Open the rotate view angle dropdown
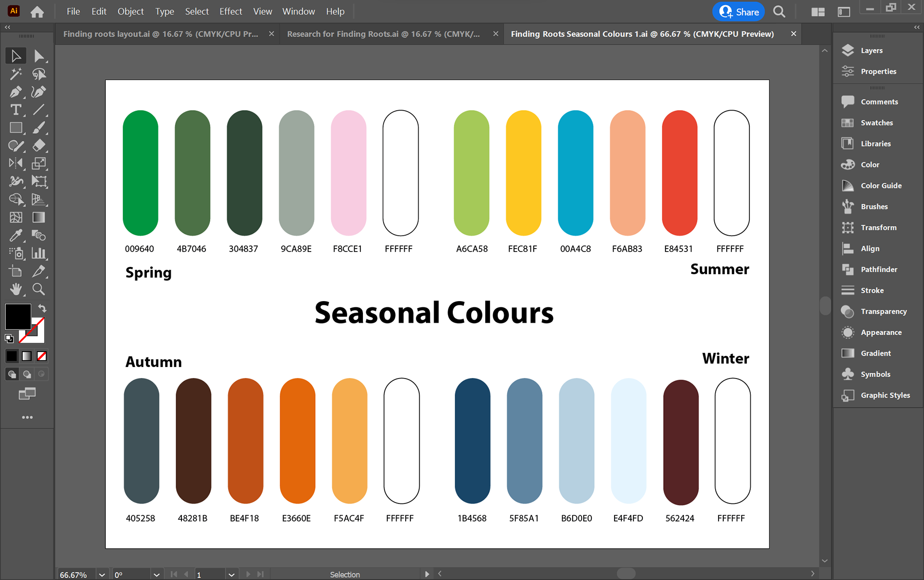Screen dimensions: 924x580 click(x=156, y=575)
